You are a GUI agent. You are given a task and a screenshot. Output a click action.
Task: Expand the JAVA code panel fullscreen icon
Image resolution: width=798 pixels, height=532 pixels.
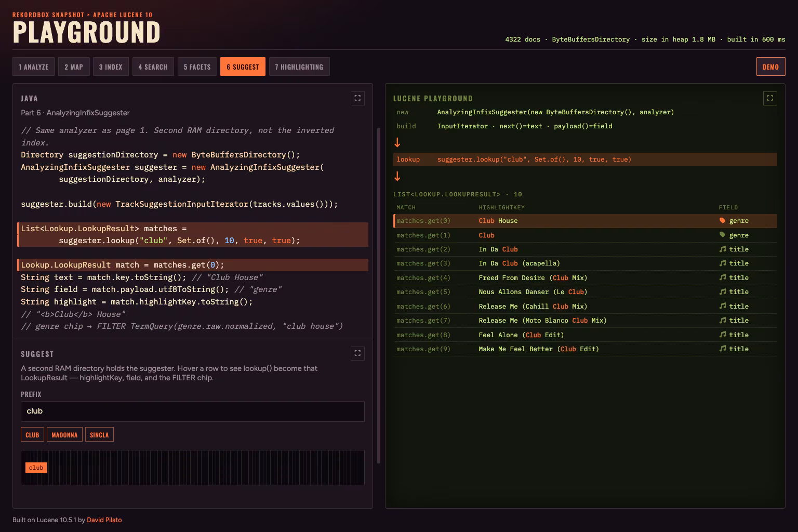(357, 98)
